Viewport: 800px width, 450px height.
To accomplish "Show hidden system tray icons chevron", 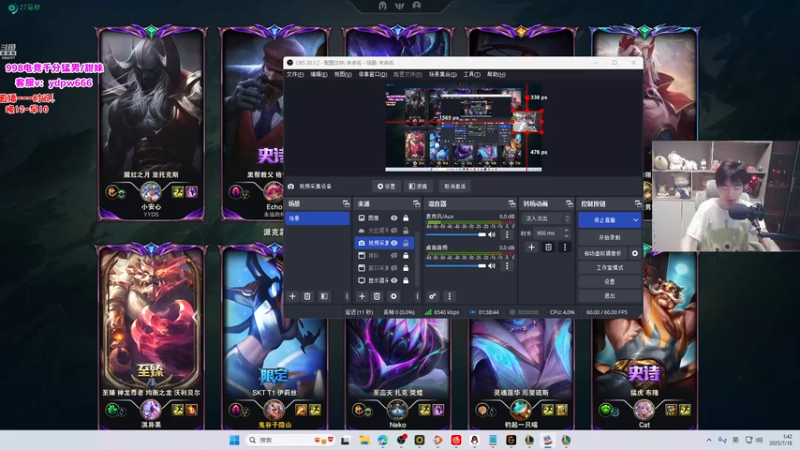I will click(709, 440).
